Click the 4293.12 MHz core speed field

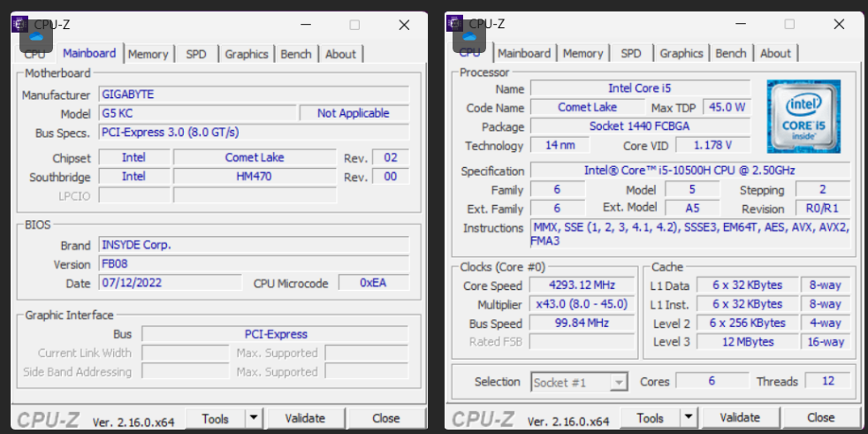coord(582,286)
